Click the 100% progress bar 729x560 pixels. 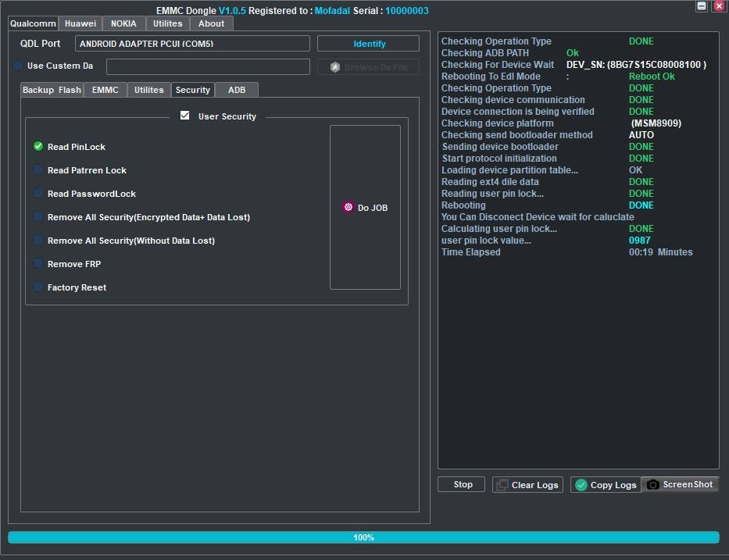pos(363,537)
